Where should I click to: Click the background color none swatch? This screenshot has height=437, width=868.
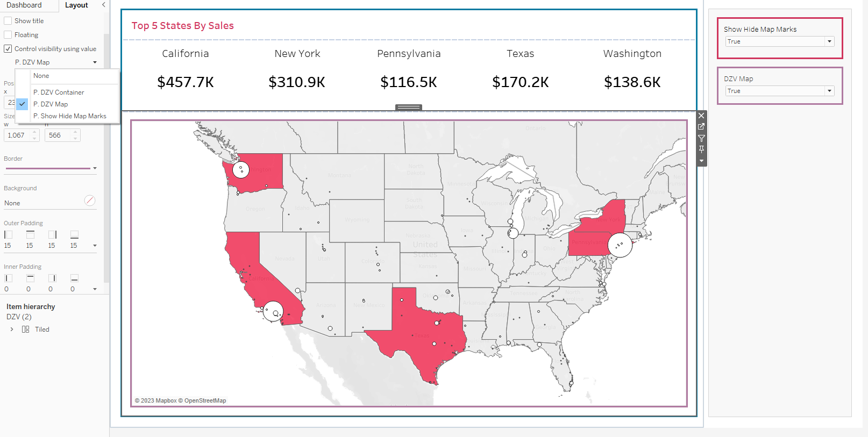point(90,200)
